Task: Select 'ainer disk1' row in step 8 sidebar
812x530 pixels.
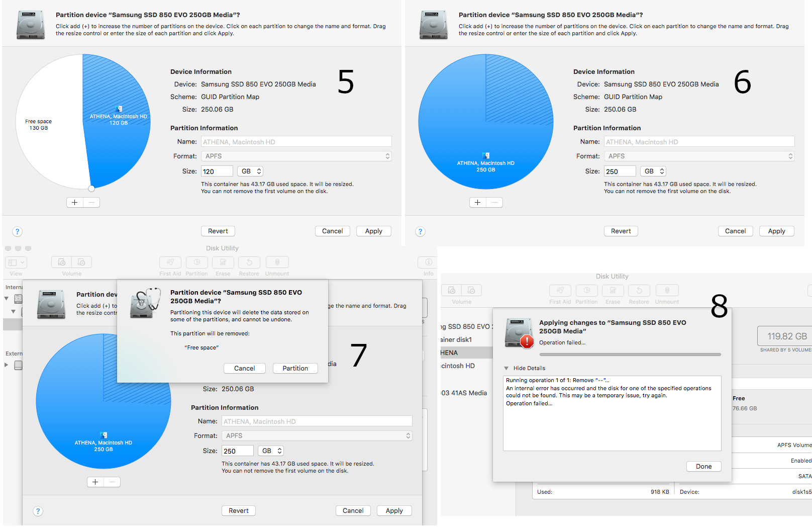Action: [x=467, y=339]
